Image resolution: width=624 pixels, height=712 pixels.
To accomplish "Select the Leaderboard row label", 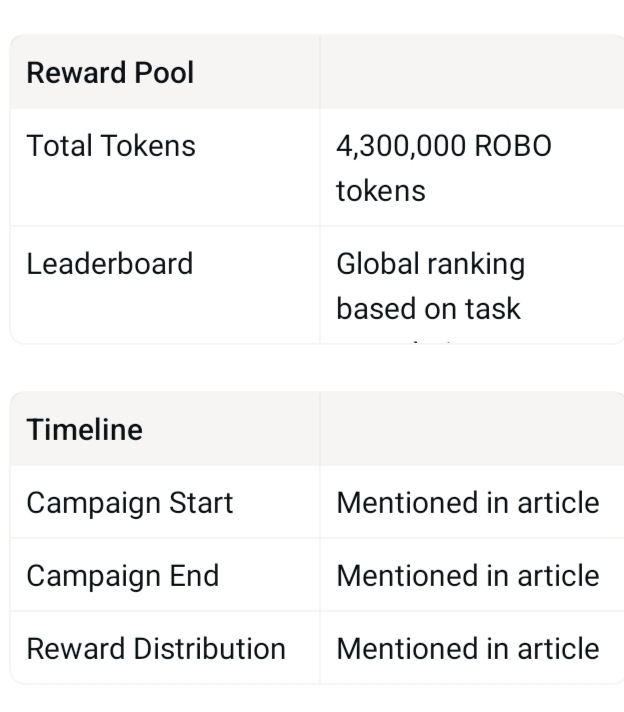I will (x=109, y=264).
